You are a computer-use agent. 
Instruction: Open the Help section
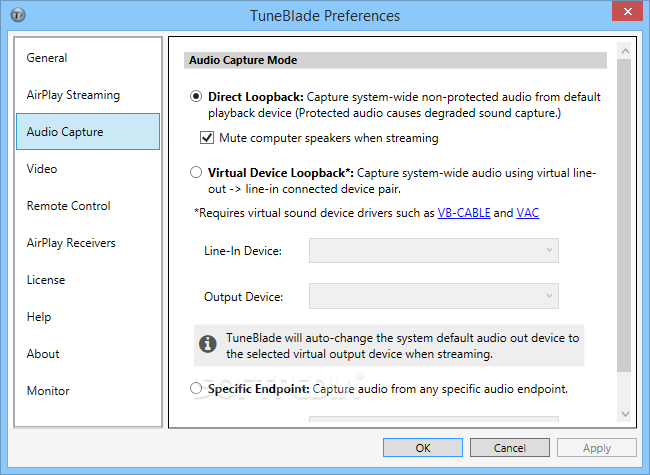[x=88, y=317]
